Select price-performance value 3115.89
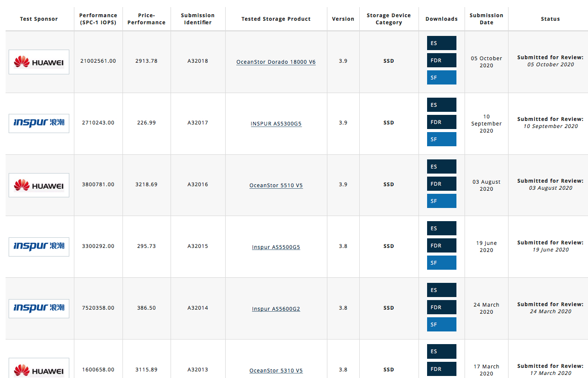The height and width of the screenshot is (378, 588). pos(146,369)
